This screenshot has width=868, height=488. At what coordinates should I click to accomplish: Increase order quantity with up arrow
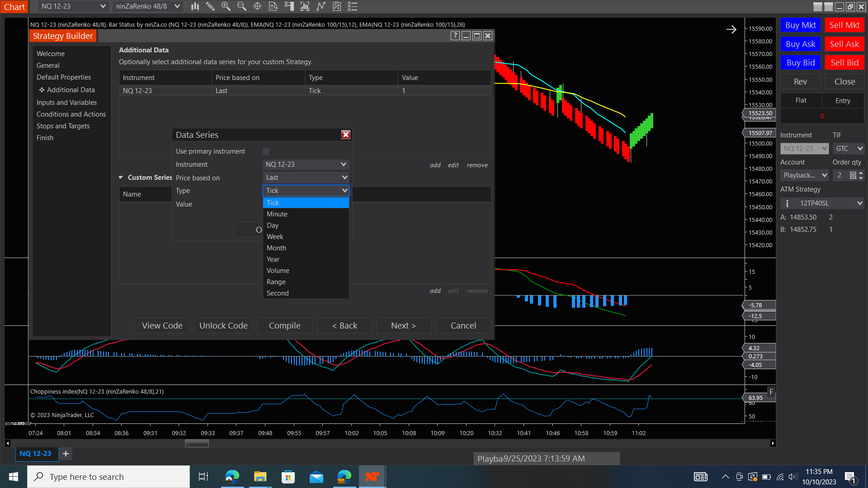click(x=861, y=173)
